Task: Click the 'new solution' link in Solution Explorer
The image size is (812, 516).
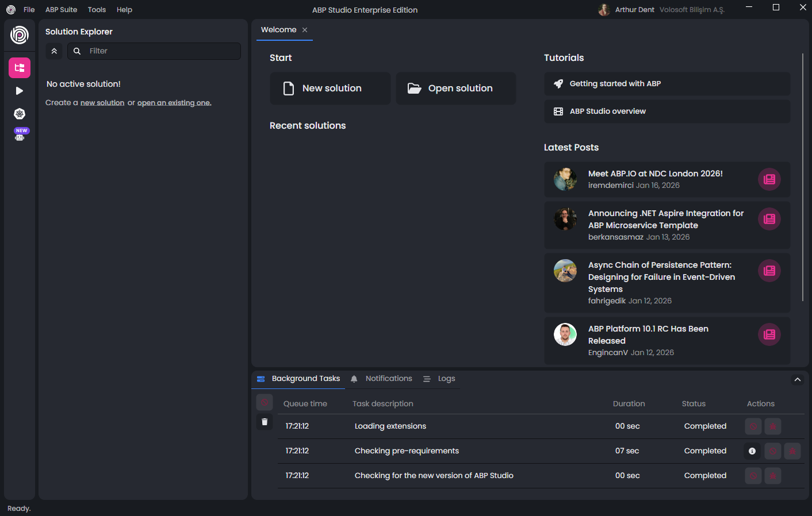Action: [x=102, y=103]
